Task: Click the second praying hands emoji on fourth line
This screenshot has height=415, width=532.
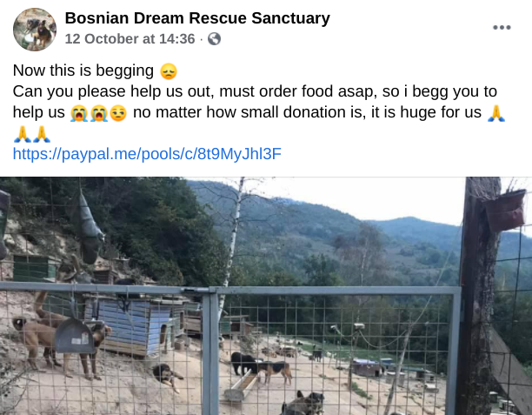Action: 42,134
